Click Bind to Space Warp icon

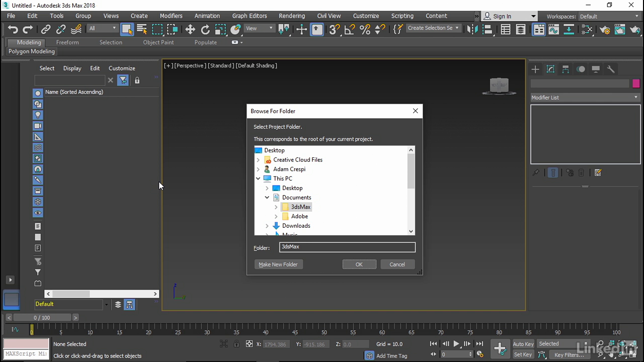pos(76,30)
